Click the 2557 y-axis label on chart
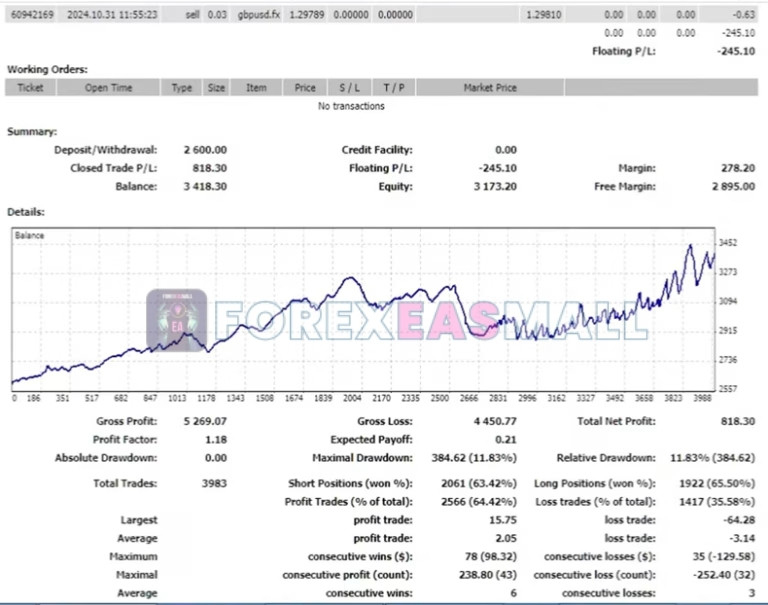768x605 pixels. coord(728,389)
